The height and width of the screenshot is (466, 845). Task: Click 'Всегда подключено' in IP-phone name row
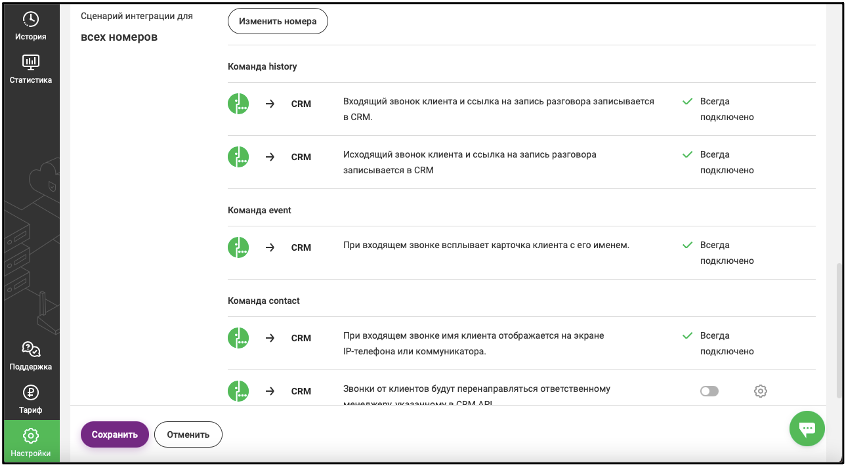[726, 343]
